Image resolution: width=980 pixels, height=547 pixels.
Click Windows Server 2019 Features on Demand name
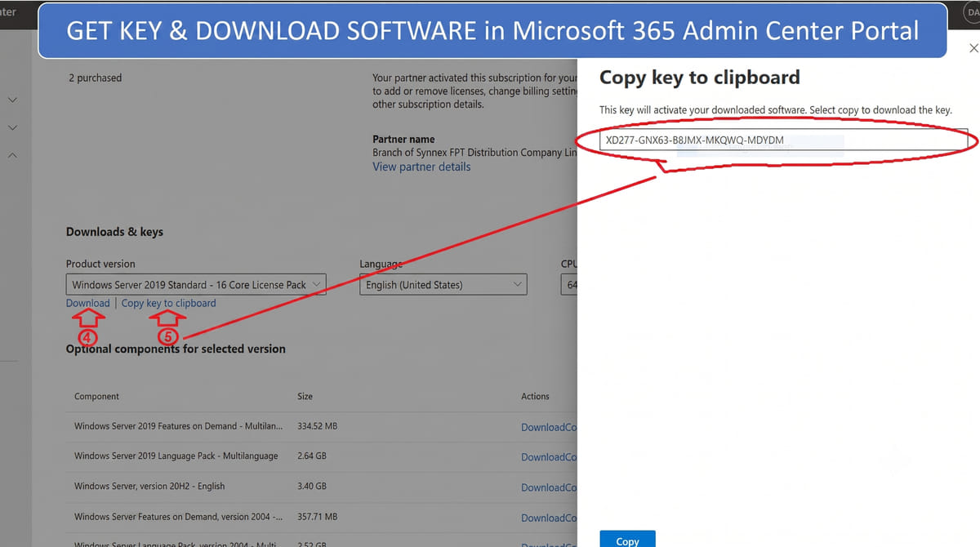(179, 426)
